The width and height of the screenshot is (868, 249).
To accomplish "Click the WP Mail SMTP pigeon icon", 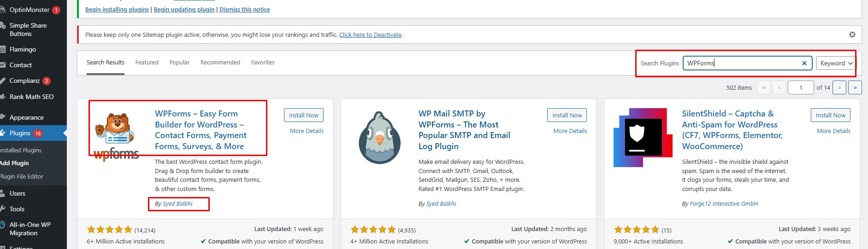I will [380, 137].
